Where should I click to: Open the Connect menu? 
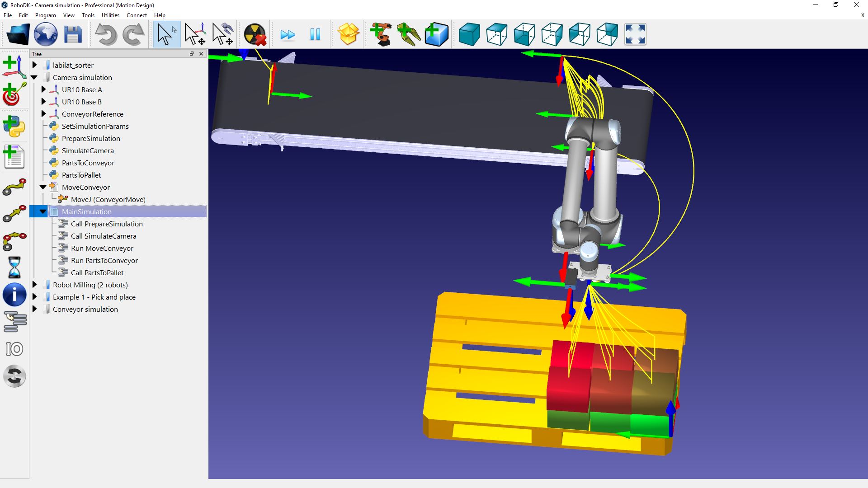click(137, 15)
